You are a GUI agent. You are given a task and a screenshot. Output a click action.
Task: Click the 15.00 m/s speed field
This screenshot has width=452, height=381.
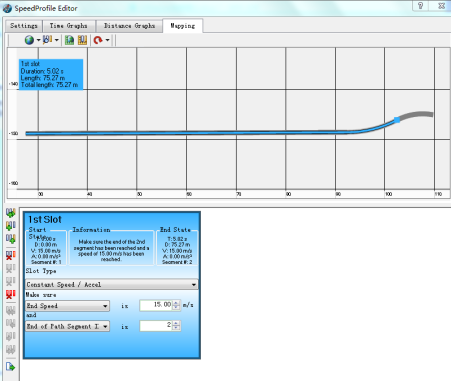(156, 305)
